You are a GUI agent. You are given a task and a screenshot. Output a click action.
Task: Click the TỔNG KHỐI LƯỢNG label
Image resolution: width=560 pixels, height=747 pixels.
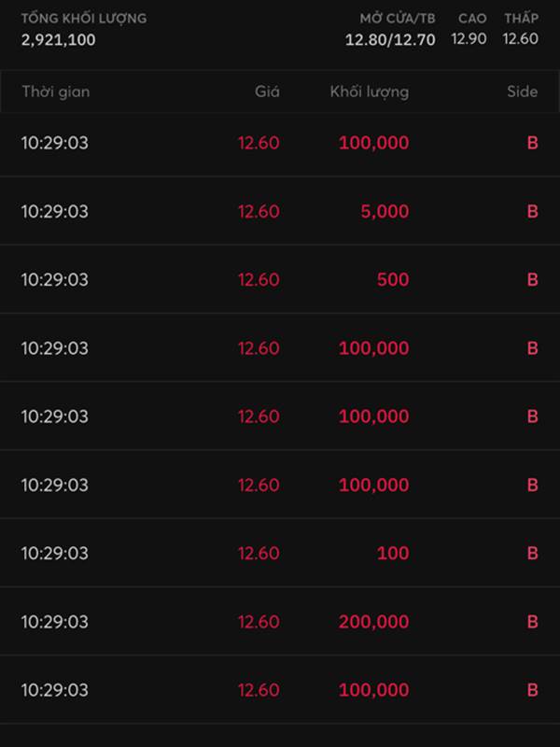tap(84, 19)
